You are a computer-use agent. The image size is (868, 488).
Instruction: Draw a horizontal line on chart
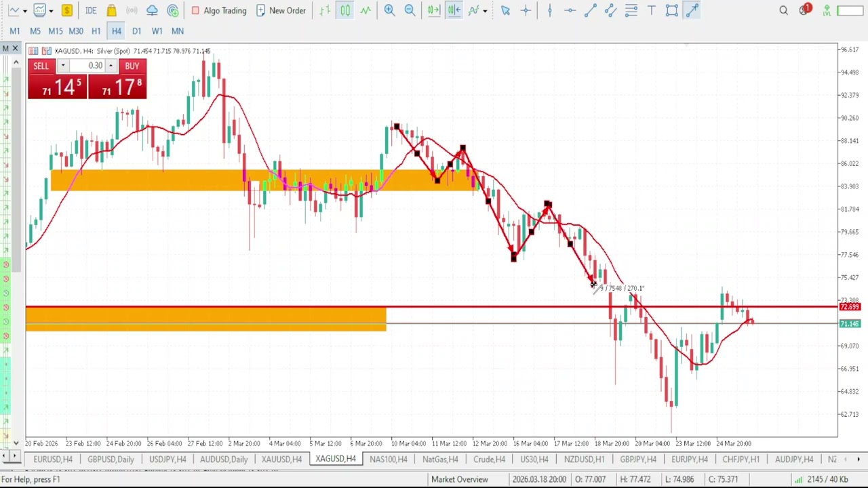tap(570, 10)
